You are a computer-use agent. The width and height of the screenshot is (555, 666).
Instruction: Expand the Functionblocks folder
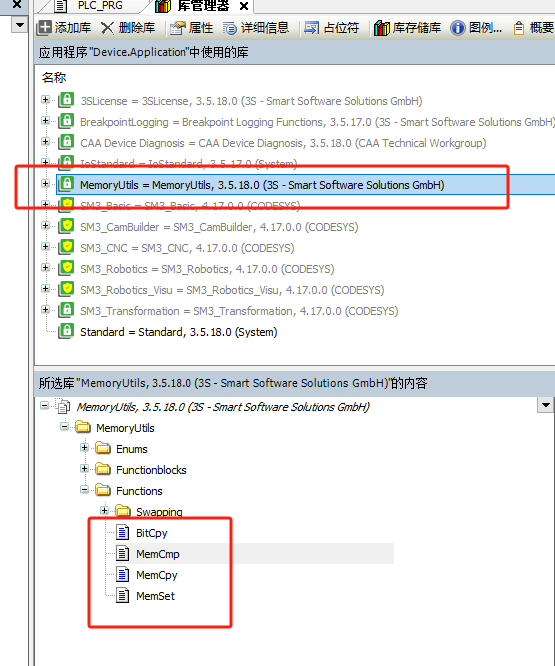tap(84, 468)
